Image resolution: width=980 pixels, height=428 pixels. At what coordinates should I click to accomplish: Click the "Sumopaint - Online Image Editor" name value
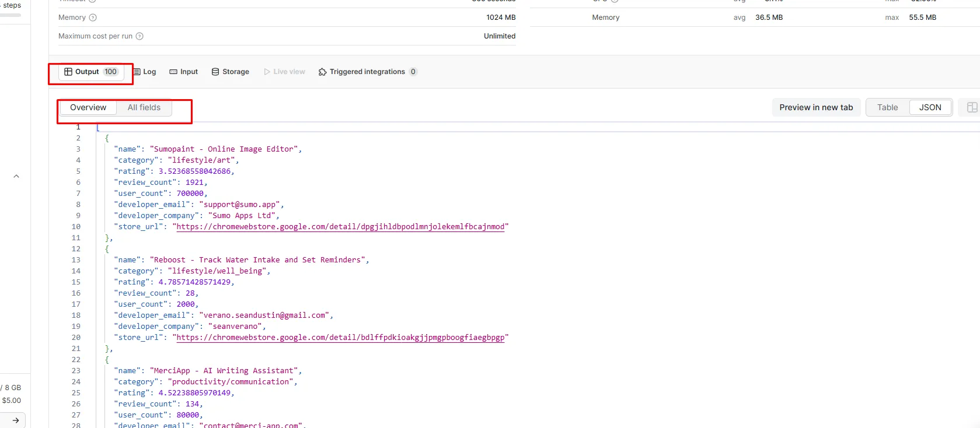(224, 149)
